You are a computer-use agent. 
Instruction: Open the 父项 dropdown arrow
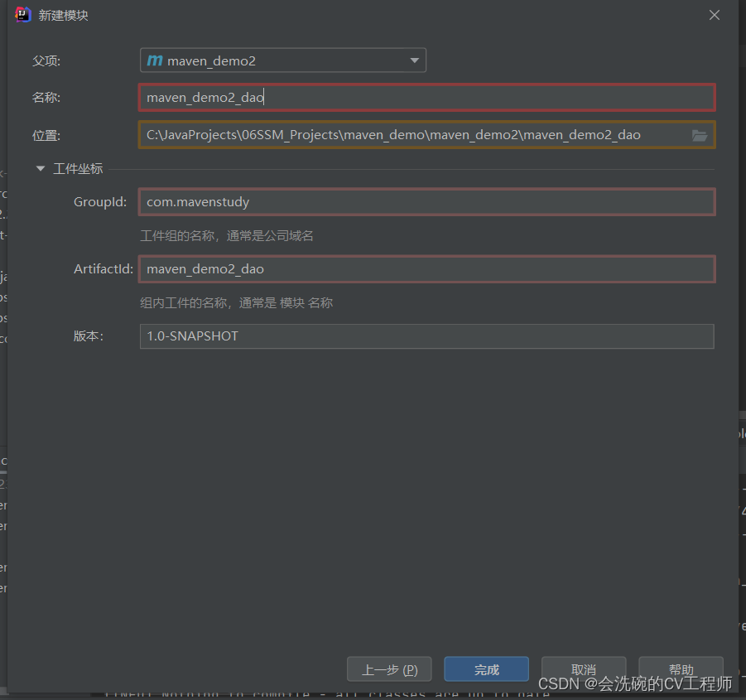coord(415,60)
